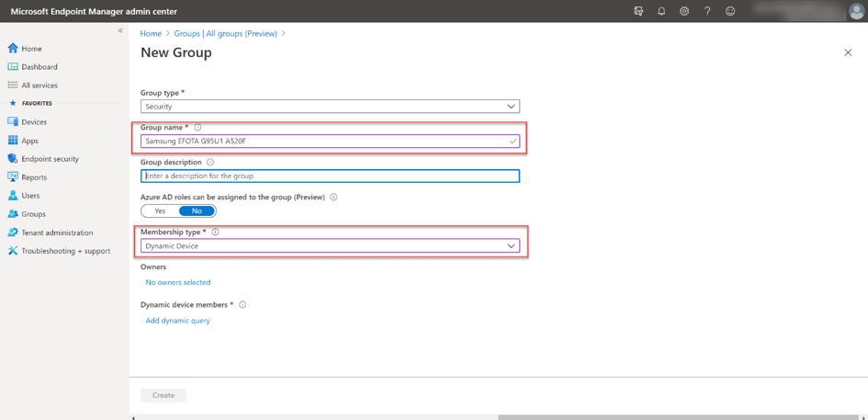
Task: Click the Groups people icon
Action: [x=13, y=214]
